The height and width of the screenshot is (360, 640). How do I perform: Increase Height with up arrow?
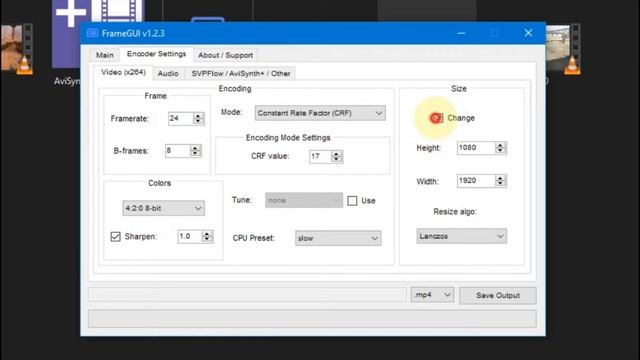click(500, 145)
